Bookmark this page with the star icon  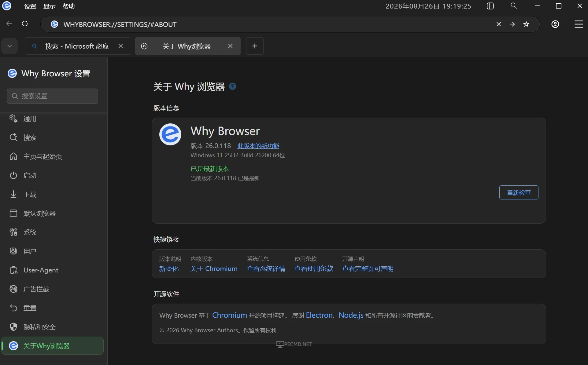526,24
